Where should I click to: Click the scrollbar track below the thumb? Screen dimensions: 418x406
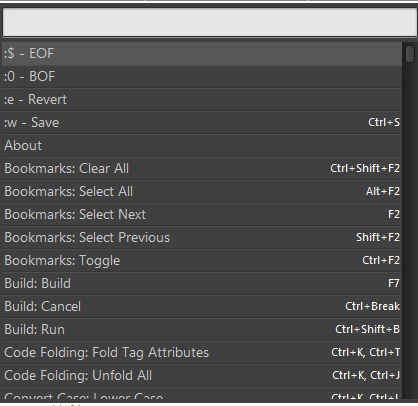410,230
